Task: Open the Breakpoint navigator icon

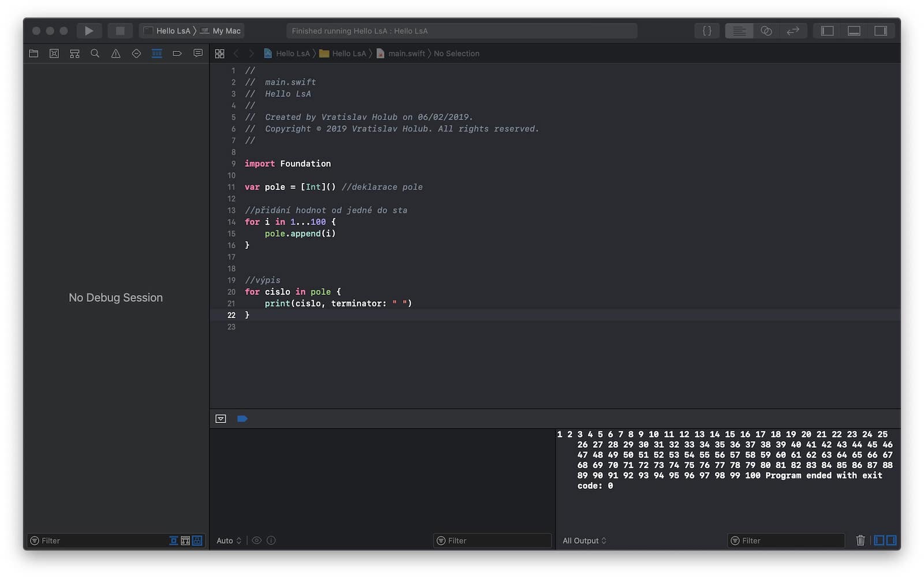Action: coord(177,54)
